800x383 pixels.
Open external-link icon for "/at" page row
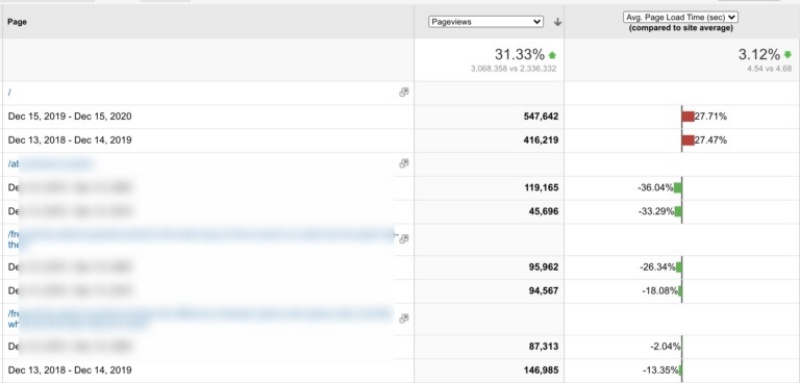404,164
